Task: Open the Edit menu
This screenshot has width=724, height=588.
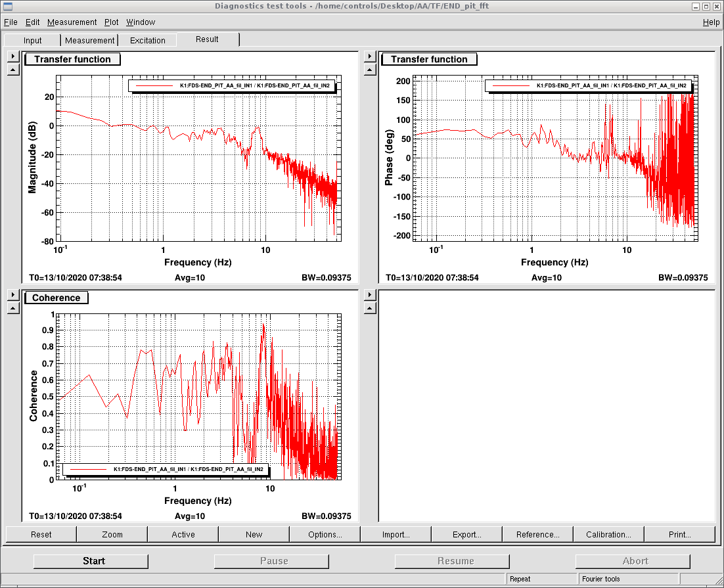Action: pyautogui.click(x=32, y=22)
